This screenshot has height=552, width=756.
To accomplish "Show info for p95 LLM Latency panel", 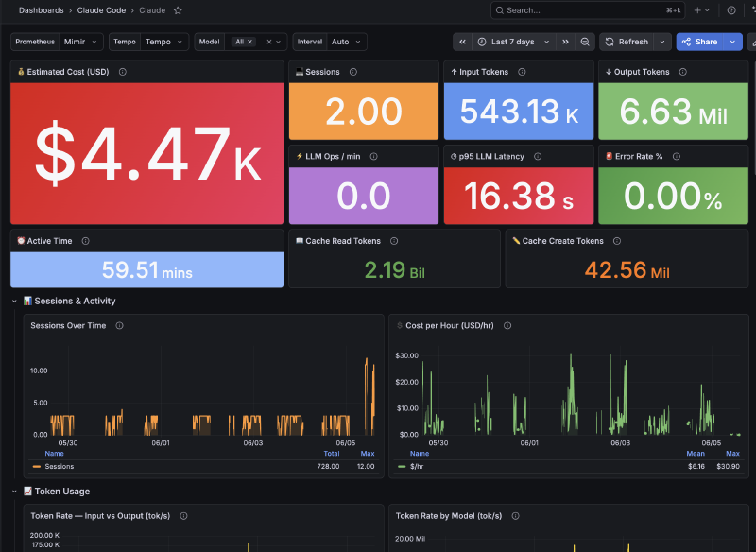I will (538, 156).
